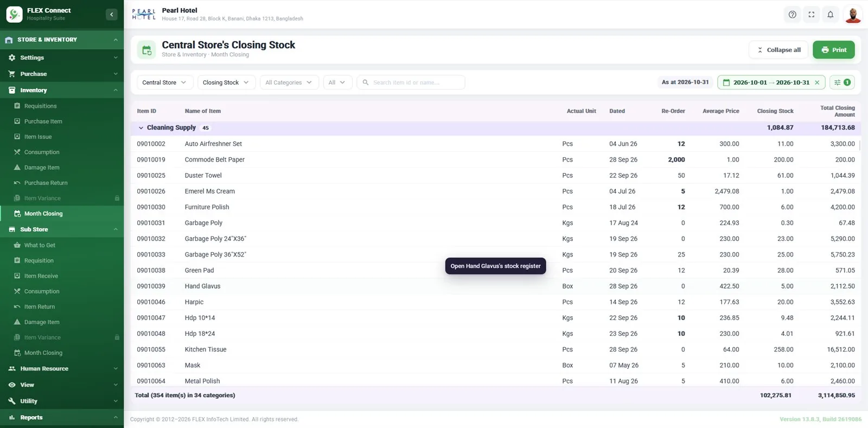Image resolution: width=868 pixels, height=428 pixels.
Task: Focus the search item id or name field
Action: [x=411, y=82]
